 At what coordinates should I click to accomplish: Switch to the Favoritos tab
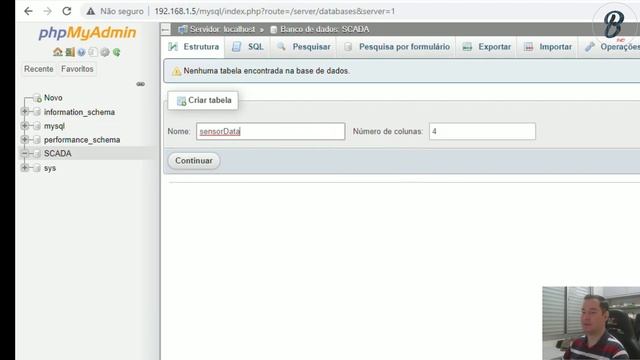(x=77, y=69)
